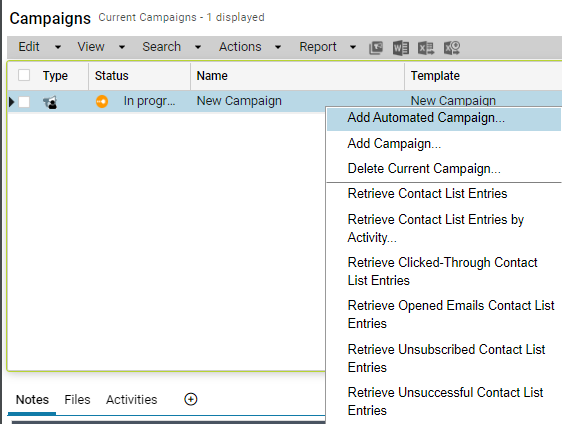Switch to the Files tab
Viewport: 562px width, 424px height.
pos(77,399)
